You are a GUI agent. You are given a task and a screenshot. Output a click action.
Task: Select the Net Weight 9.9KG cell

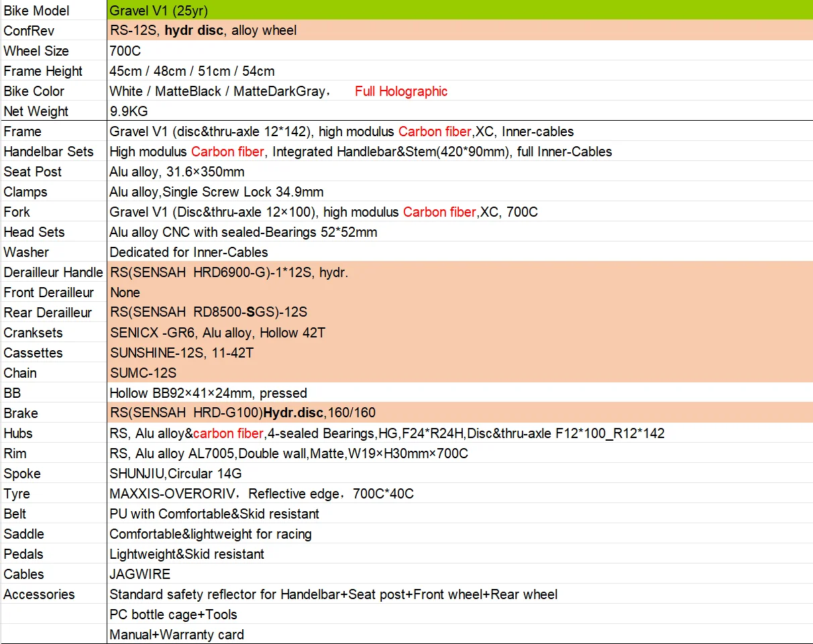[x=459, y=111]
